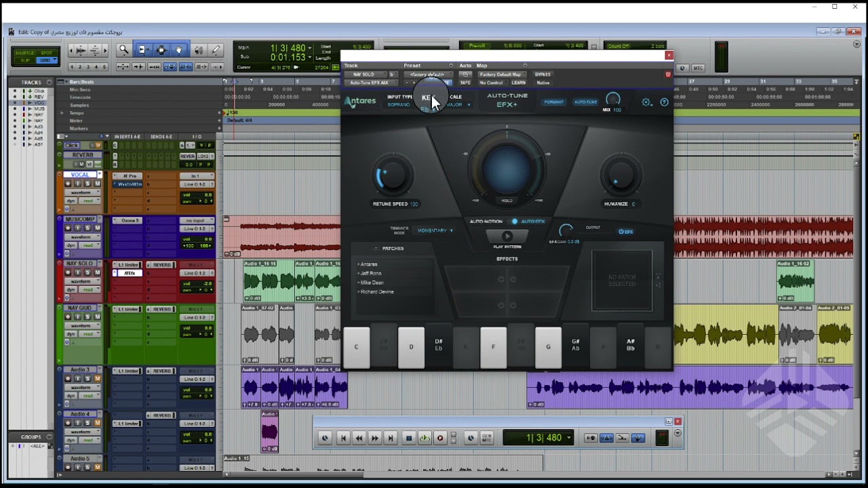This screenshot has height=488, width=868.
Task: Toggle Slip edit mode
Action: coord(24,60)
